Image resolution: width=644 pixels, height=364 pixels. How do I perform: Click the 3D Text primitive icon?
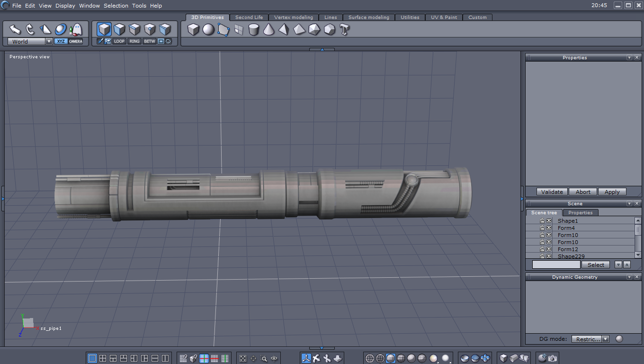pyautogui.click(x=344, y=30)
